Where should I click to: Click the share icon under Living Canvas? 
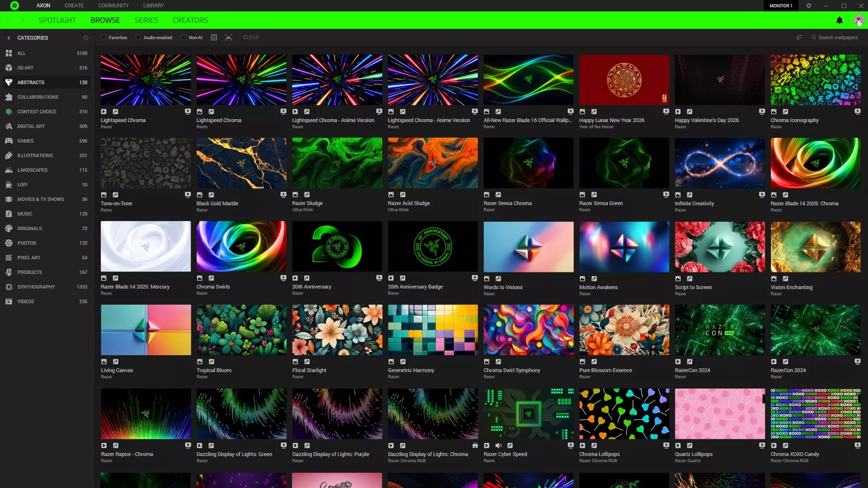coord(115,361)
